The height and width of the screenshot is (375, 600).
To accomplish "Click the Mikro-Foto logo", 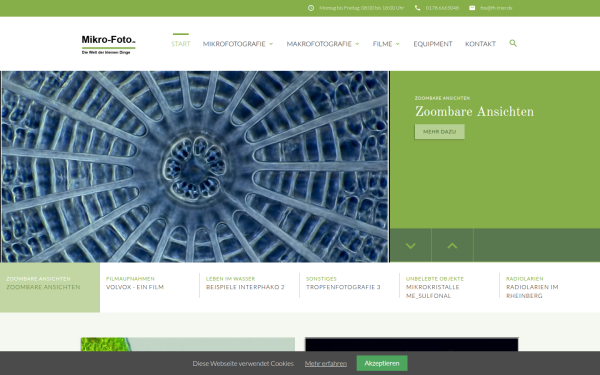I will coord(108,44).
